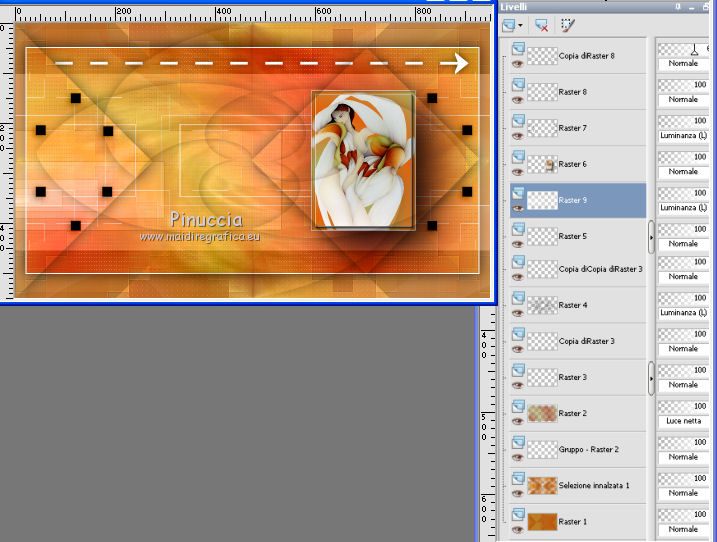717x542 pixels.
Task: Hide the Raster 8 layer via eye icon
Action: (x=518, y=100)
